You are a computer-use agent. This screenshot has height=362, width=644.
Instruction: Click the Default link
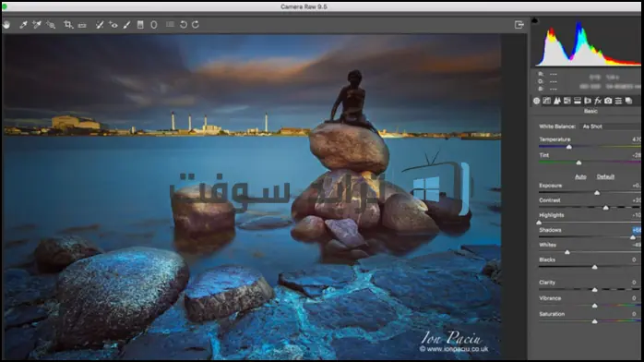click(605, 176)
